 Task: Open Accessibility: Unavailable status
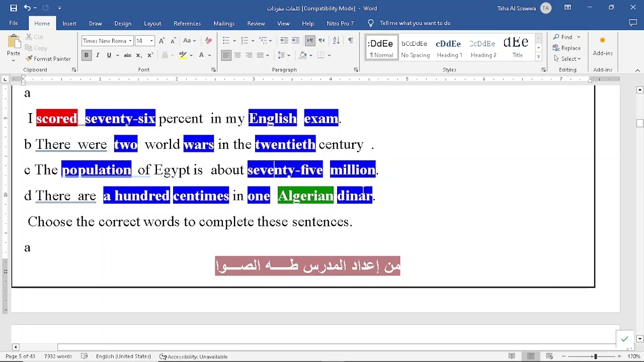pos(194,356)
